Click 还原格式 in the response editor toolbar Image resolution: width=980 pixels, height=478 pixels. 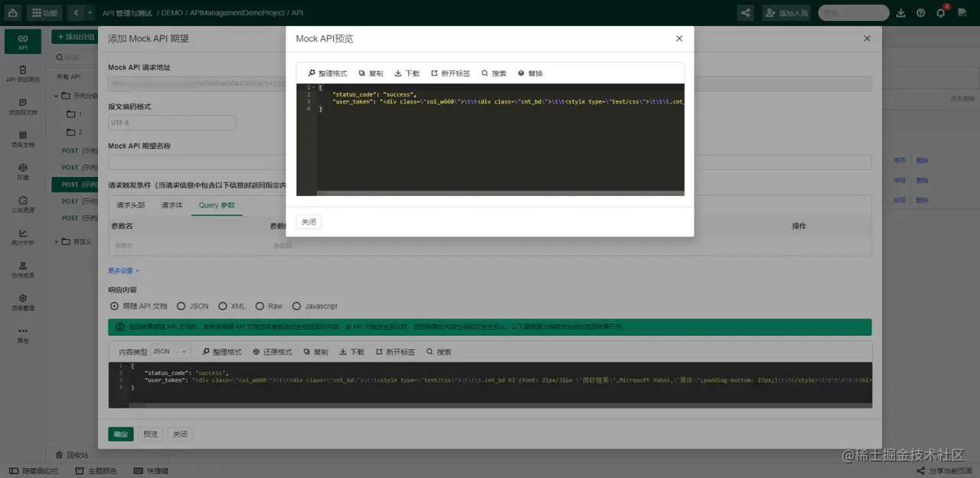point(272,352)
